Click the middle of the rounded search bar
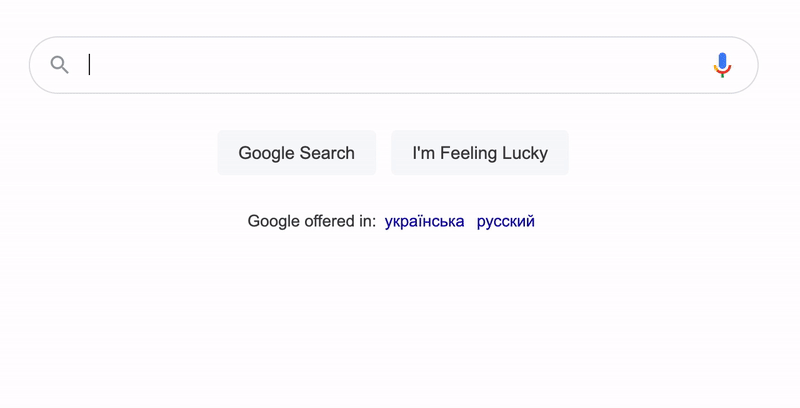The height and width of the screenshot is (408, 800). 394,65
